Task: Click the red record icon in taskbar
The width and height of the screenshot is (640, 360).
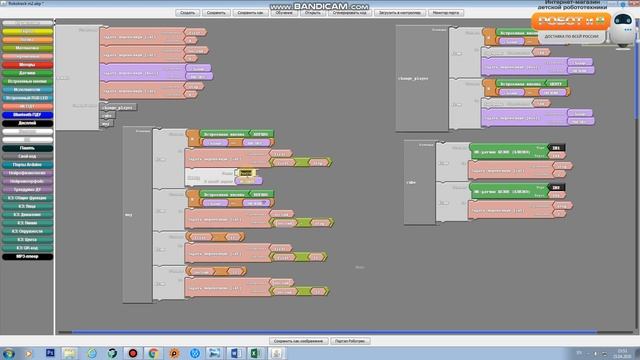Action: coord(133,353)
